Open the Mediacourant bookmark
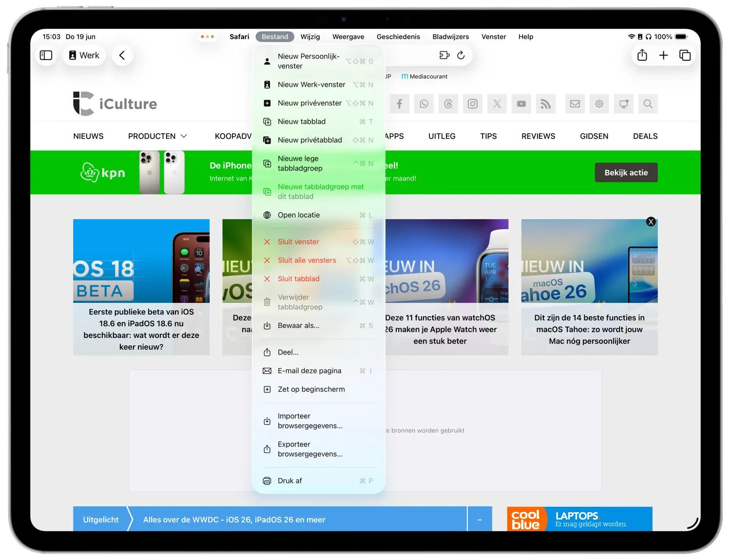 pyautogui.click(x=424, y=76)
